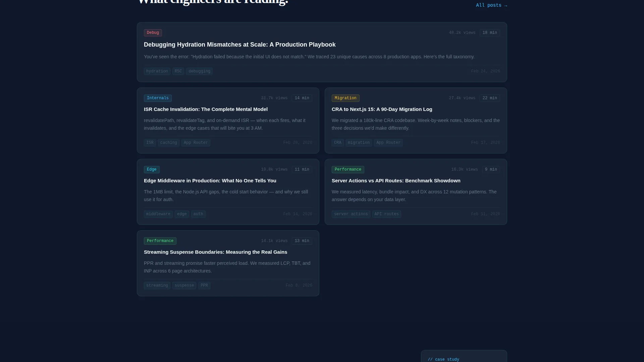Screen dimensions: 644x362
Task: Open ISR Cache Invalidation article title
Action: coord(206,109)
